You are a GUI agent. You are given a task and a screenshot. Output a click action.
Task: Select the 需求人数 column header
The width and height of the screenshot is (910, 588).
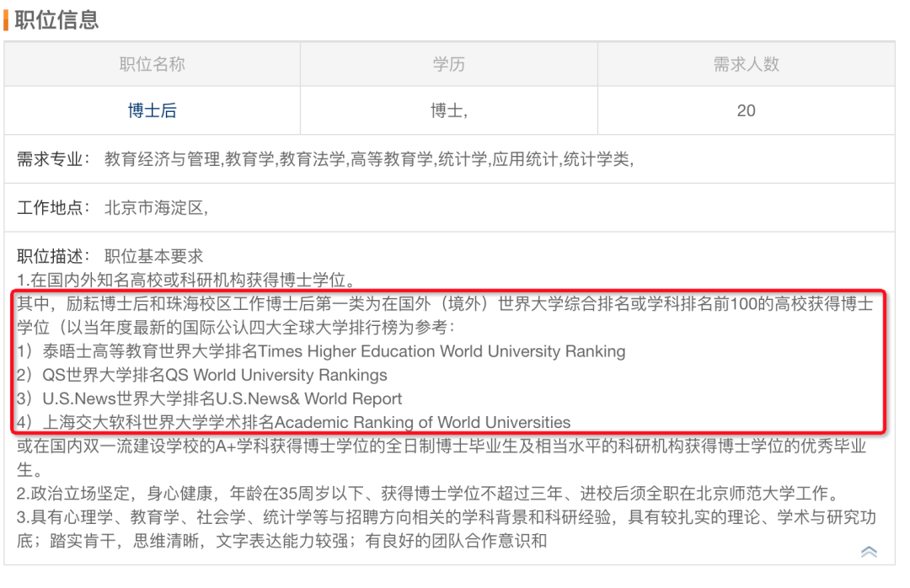[x=746, y=65]
